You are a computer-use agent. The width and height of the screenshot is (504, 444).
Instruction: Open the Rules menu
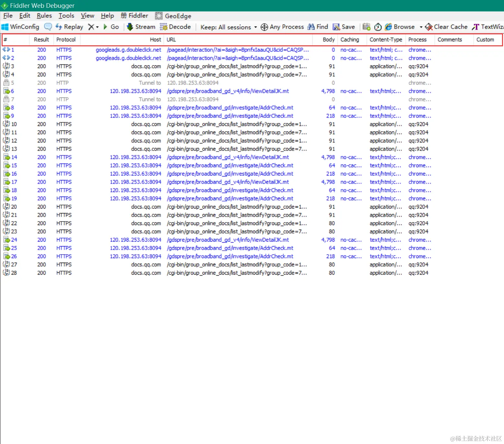pyautogui.click(x=44, y=16)
